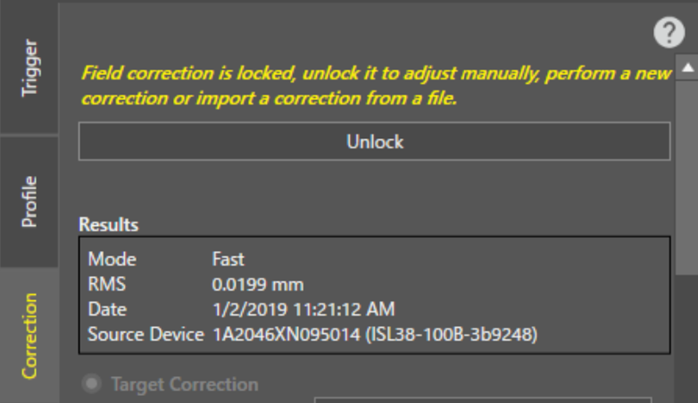The height and width of the screenshot is (403, 698).
Task: Open the Profile tab
Action: (x=29, y=201)
